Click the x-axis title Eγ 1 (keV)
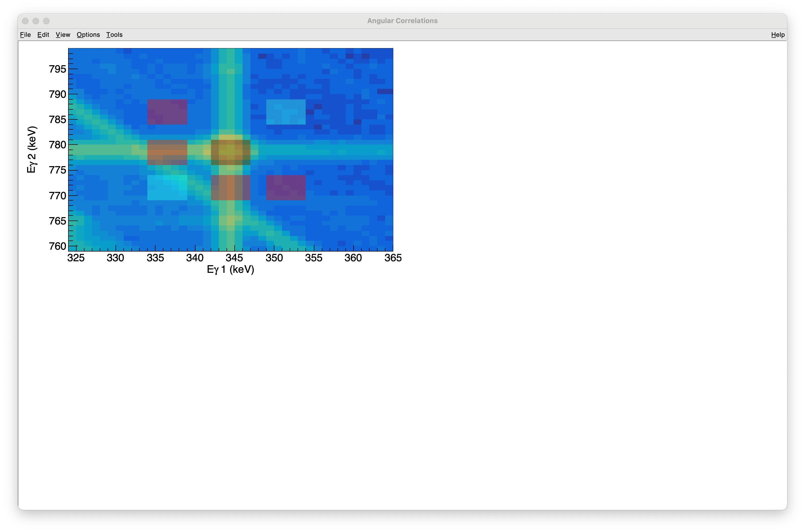The height and width of the screenshot is (532, 805). coord(230,269)
